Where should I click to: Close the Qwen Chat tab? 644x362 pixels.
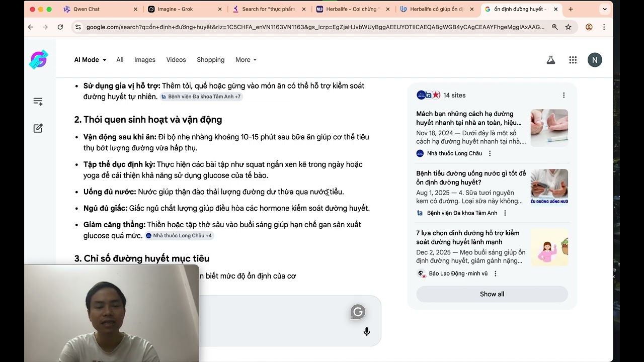(x=135, y=9)
